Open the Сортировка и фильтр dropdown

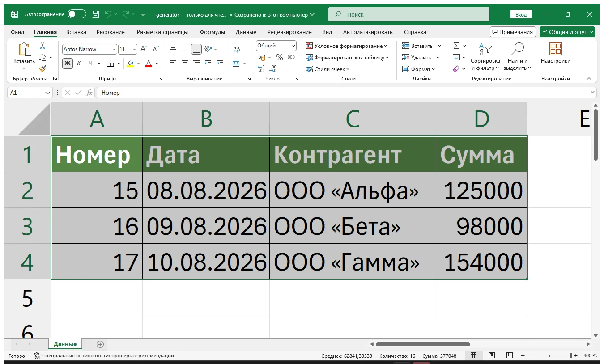pyautogui.click(x=485, y=57)
